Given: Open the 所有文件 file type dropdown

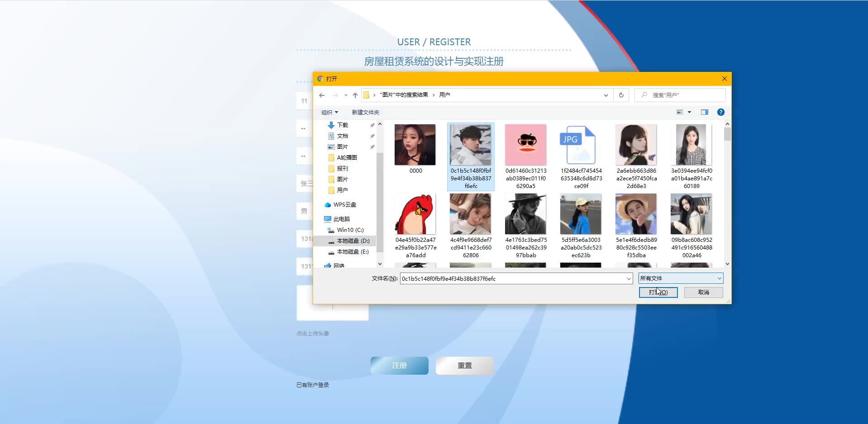Looking at the screenshot, I should tap(681, 278).
